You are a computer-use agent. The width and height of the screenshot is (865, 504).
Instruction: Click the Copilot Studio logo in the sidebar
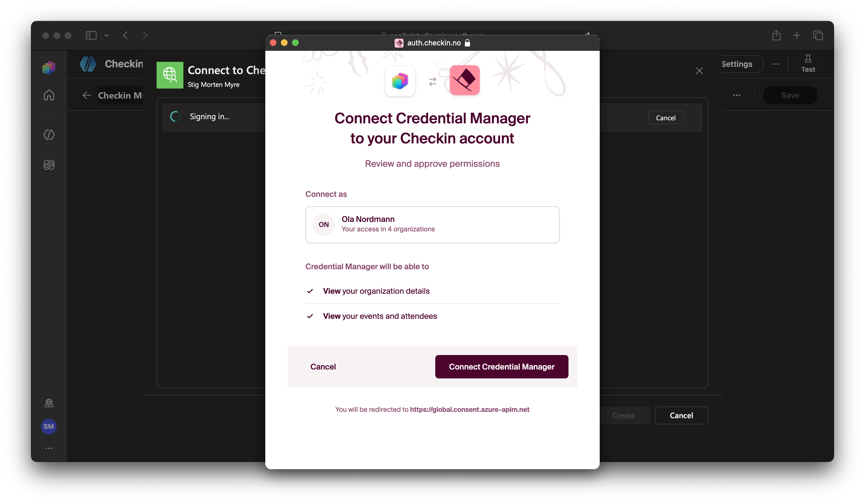point(49,68)
